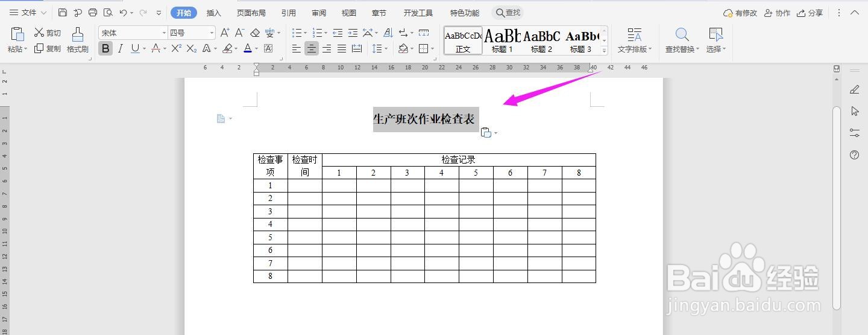Open the bullet list dropdown
This screenshot has width=868, height=335.
[305, 33]
